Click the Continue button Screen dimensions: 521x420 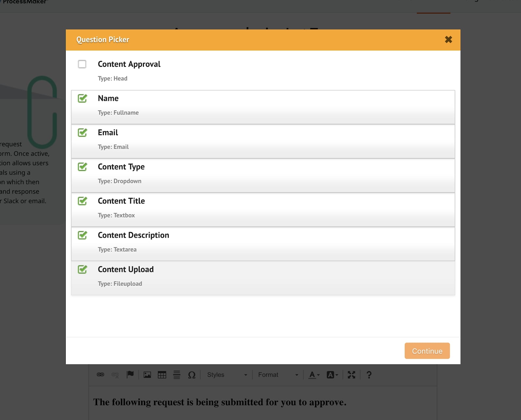[427, 351]
